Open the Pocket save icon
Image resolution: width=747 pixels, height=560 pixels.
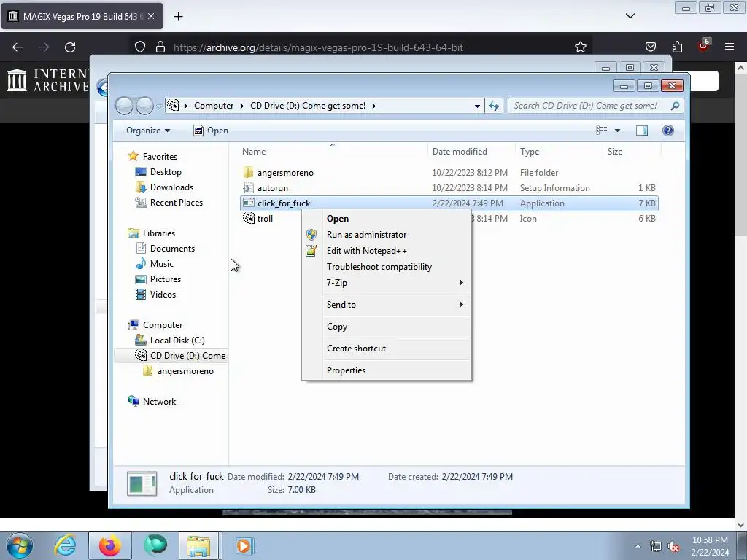pyautogui.click(x=650, y=47)
